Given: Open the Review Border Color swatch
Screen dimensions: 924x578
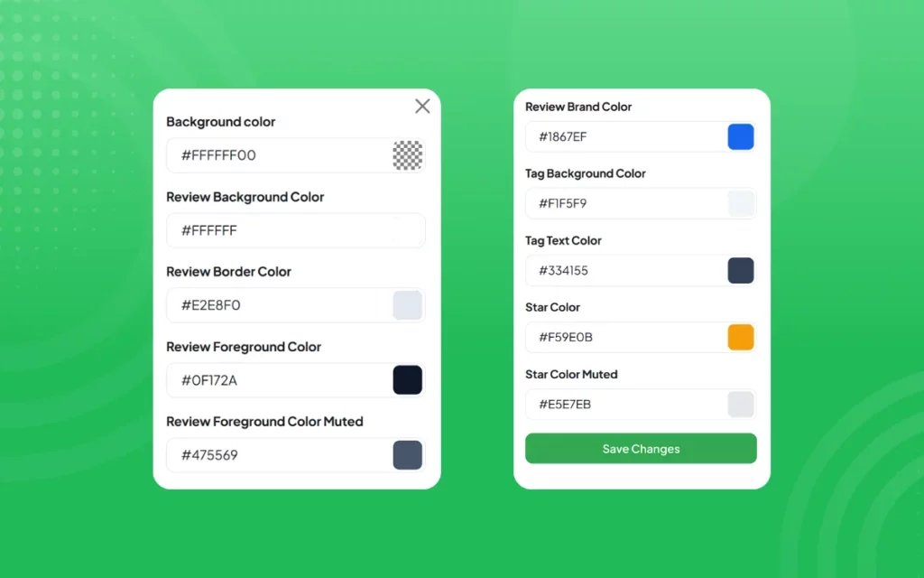Looking at the screenshot, I should 407,305.
